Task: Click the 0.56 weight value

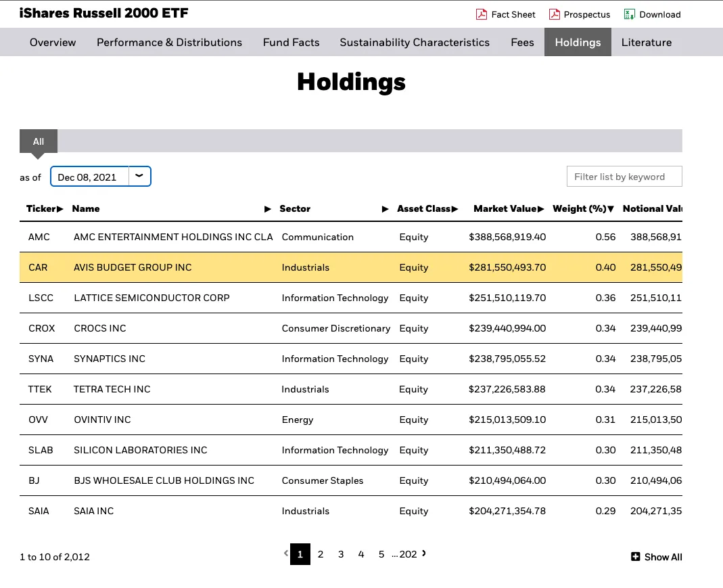Action: tap(605, 237)
